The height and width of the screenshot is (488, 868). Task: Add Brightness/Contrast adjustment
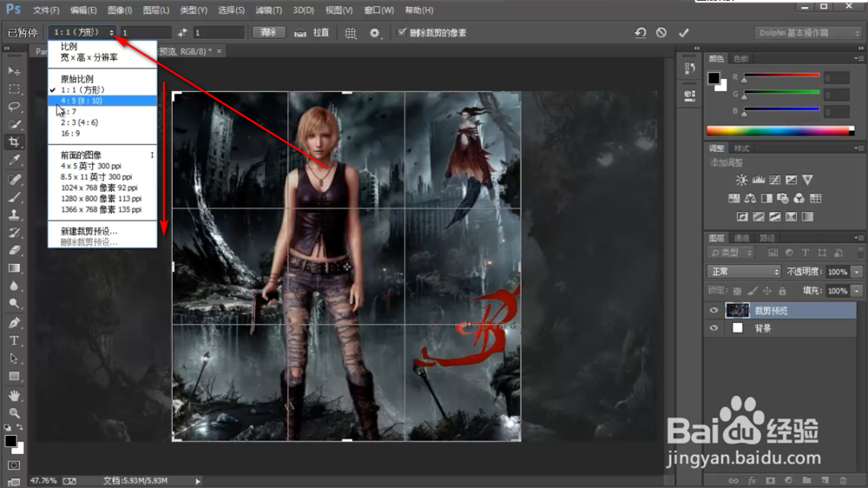pyautogui.click(x=741, y=180)
